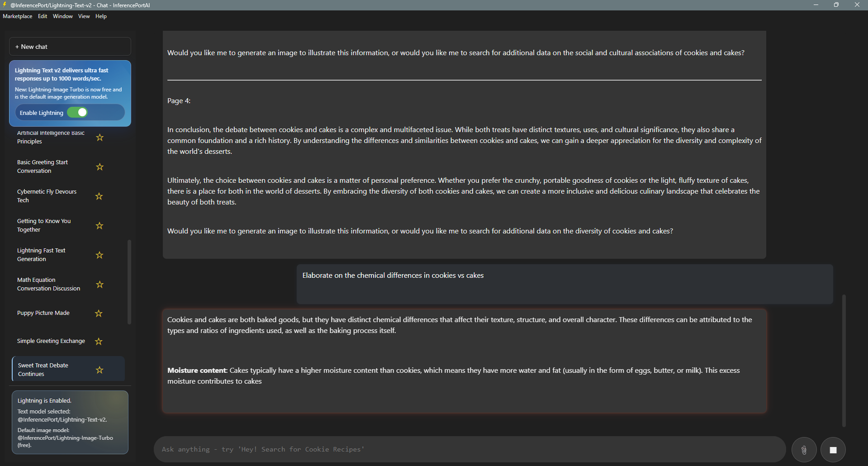This screenshot has height=466, width=868.
Task: Star the Simple Greeting Exchange chat
Action: pos(99,342)
